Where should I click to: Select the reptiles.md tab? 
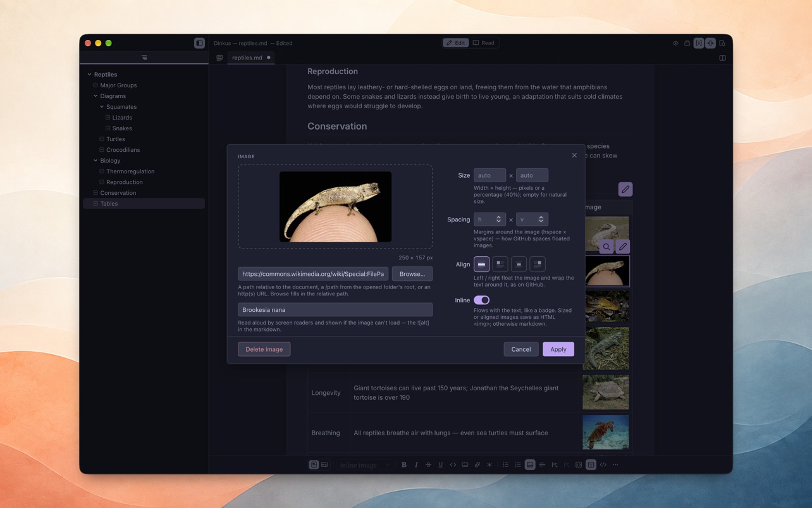point(247,58)
